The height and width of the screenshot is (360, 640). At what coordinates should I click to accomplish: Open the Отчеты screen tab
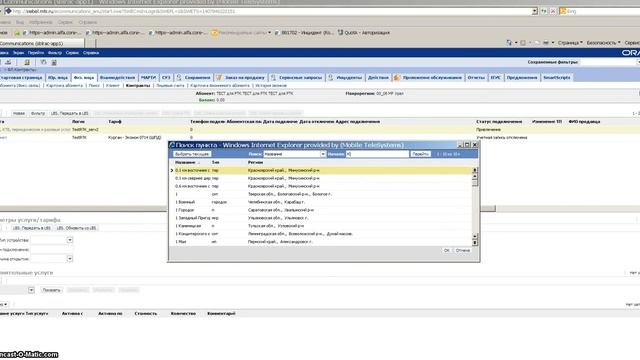coord(476,77)
